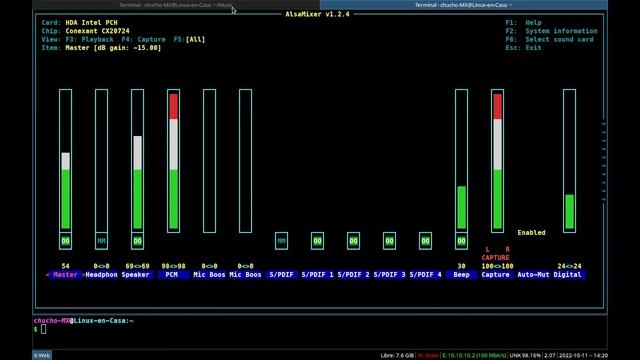Click the first Mic Boost level bar
This screenshot has height=360, width=640.
209,161
